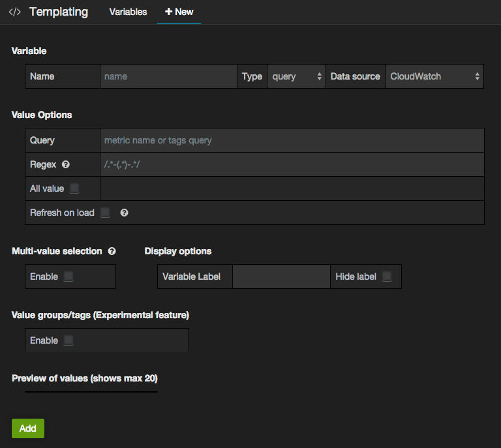This screenshot has height=448, width=501.
Task: Click the plus icon on New tab
Action: coord(168,12)
